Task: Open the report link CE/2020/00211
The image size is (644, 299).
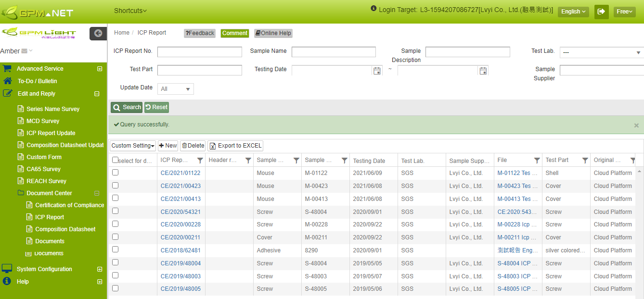Action: [x=180, y=237]
